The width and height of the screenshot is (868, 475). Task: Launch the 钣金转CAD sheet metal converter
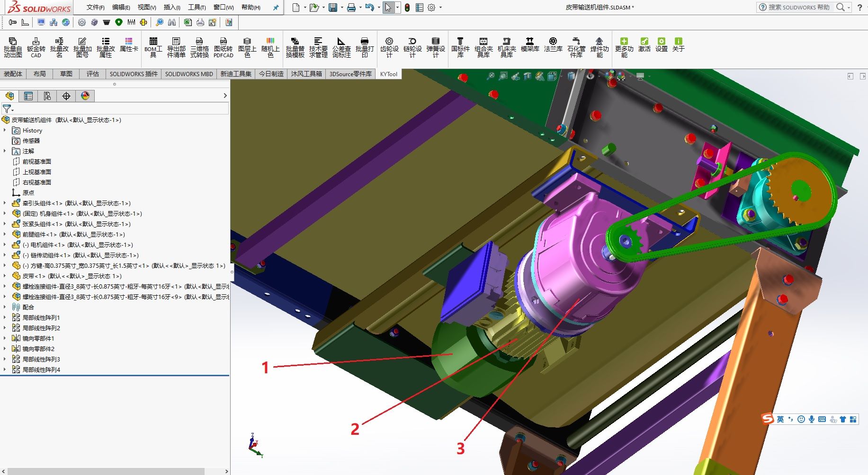36,47
